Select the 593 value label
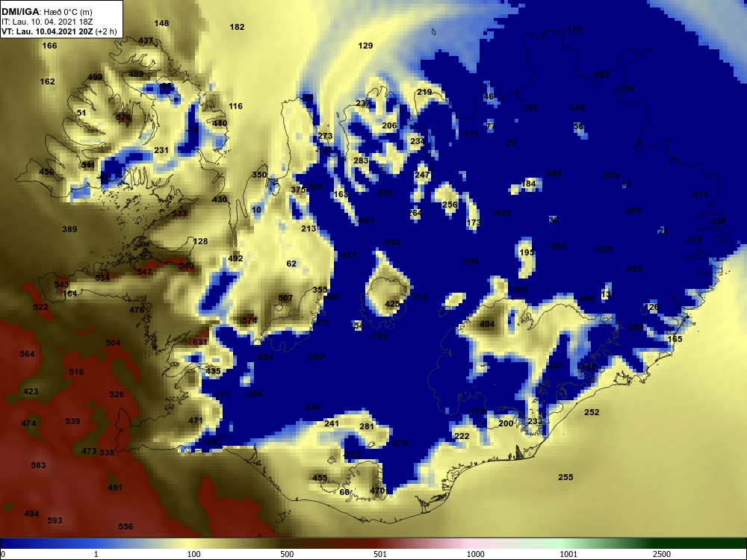The image size is (747, 560). (55, 520)
